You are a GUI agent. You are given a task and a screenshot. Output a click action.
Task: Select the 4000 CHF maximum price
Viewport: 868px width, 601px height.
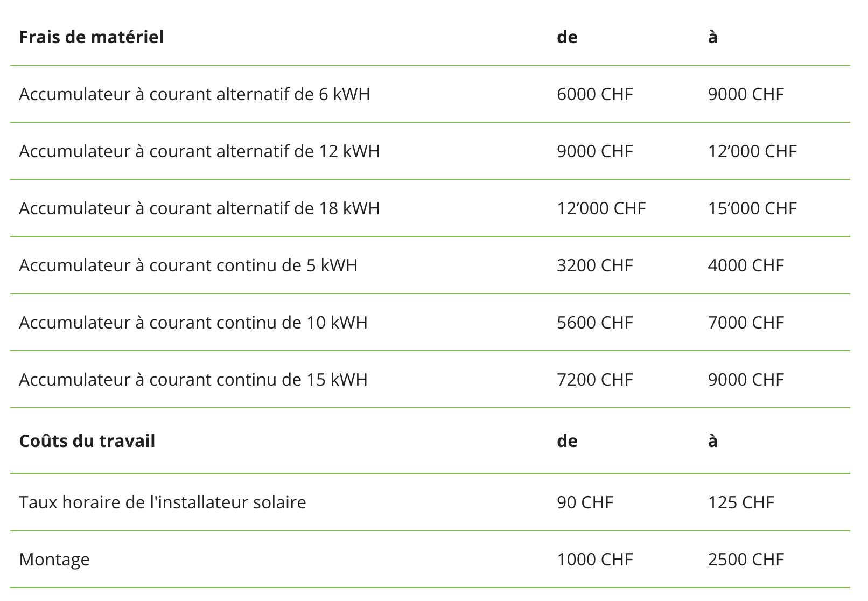click(x=745, y=265)
